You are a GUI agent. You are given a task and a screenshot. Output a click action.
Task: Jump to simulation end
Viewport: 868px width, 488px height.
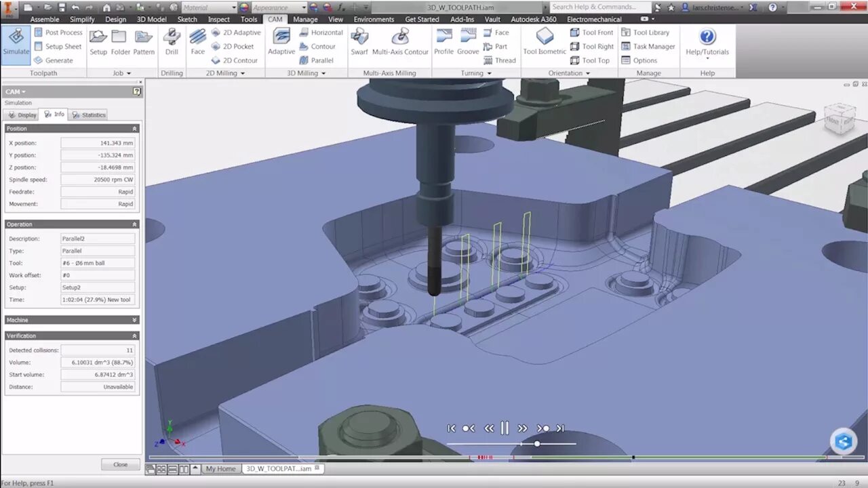click(560, 428)
